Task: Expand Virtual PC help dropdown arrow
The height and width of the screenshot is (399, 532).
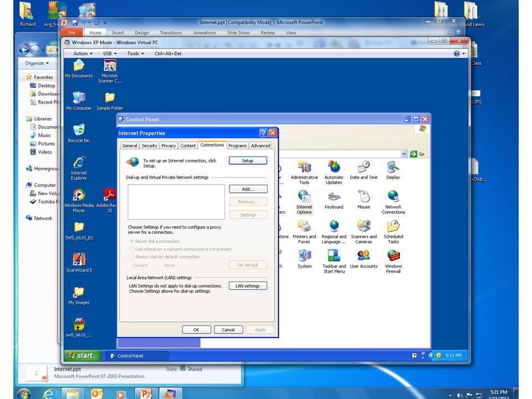Action: [x=464, y=54]
